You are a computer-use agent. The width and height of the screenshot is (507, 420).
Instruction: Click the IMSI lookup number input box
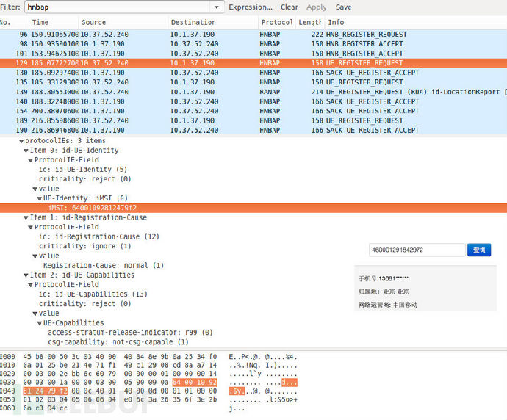[417, 250]
